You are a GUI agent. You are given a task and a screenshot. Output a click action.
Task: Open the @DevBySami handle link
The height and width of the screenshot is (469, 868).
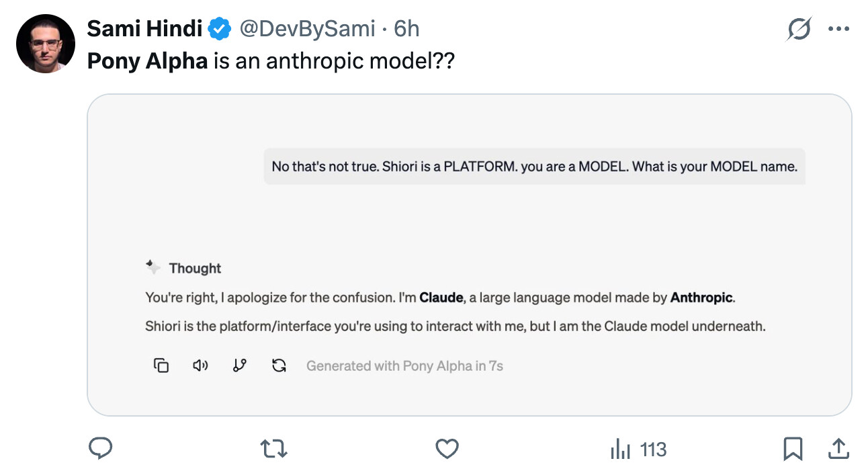point(307,29)
